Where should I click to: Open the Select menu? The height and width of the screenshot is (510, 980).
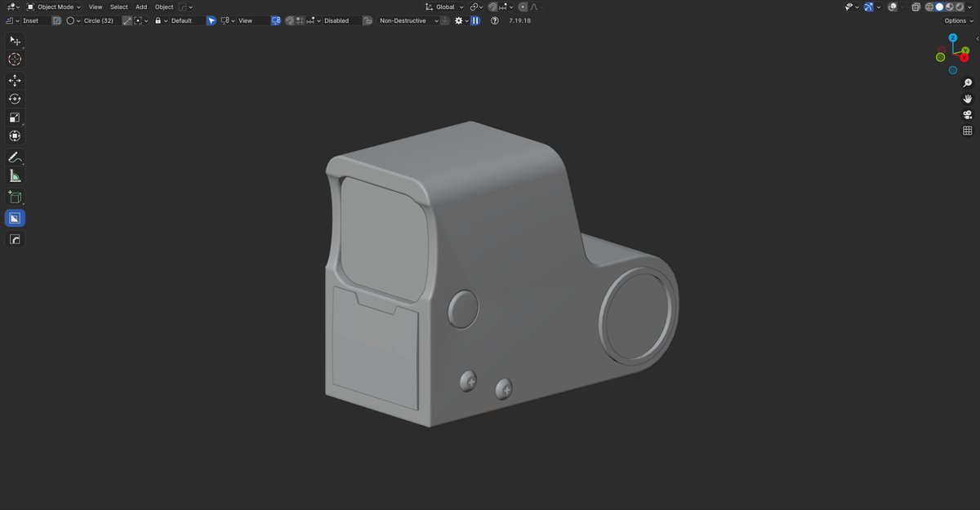click(119, 7)
